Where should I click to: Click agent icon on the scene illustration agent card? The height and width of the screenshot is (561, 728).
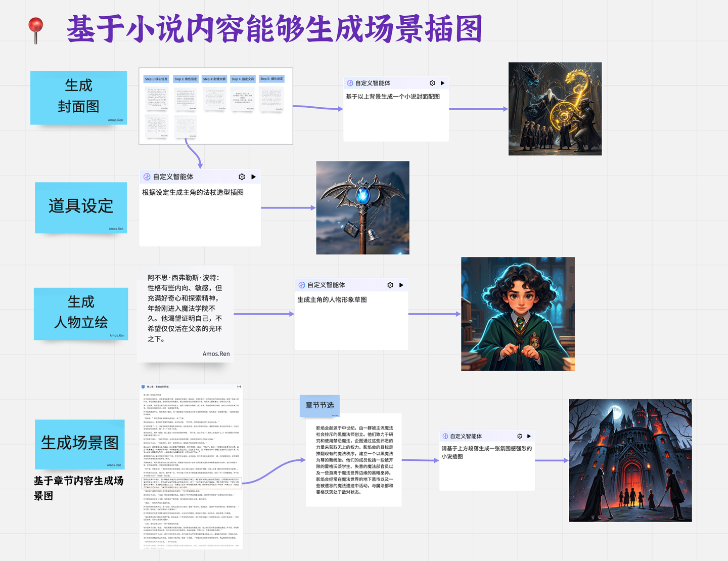pyautogui.click(x=445, y=436)
